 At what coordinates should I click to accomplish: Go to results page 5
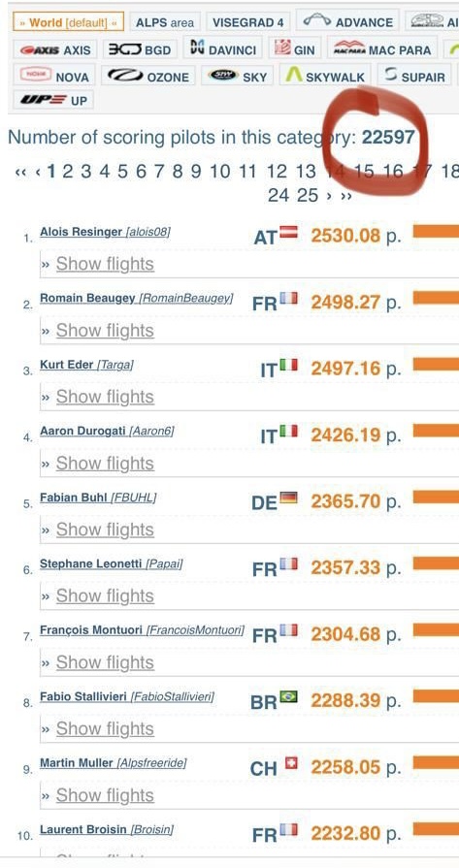(122, 172)
